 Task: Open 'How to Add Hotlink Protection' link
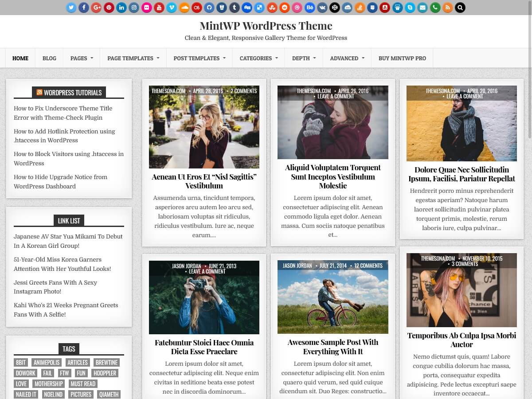(64, 136)
